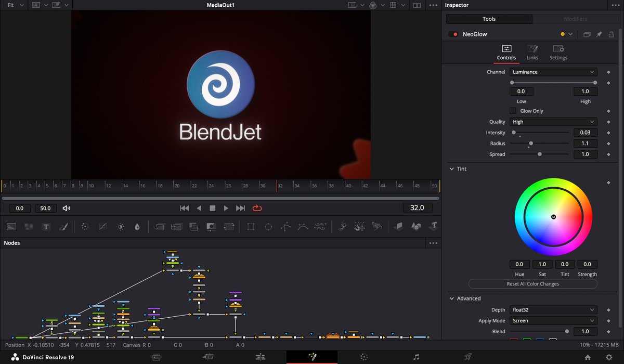Open the Channel Luminance dropdown

pos(553,72)
